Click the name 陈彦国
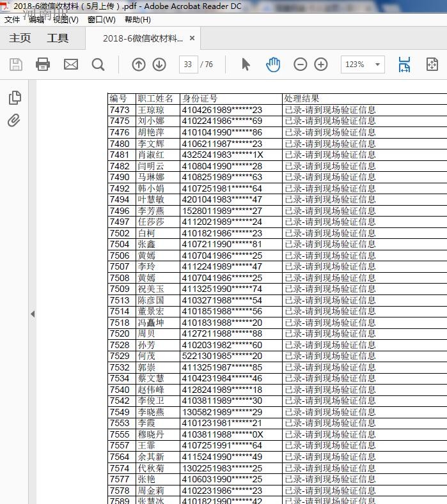 click(151, 300)
